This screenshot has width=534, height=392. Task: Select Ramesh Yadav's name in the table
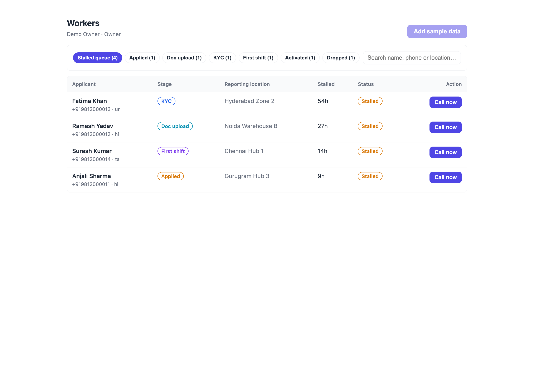pyautogui.click(x=93, y=126)
